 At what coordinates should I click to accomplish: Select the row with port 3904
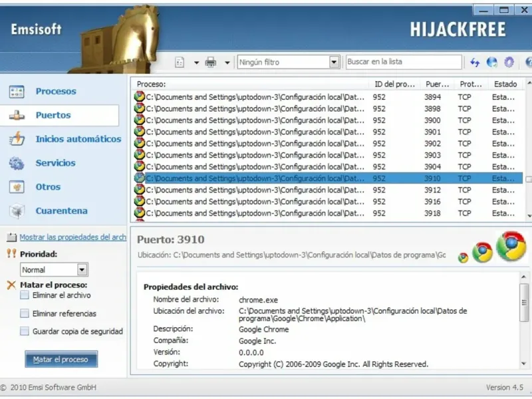[328, 167]
